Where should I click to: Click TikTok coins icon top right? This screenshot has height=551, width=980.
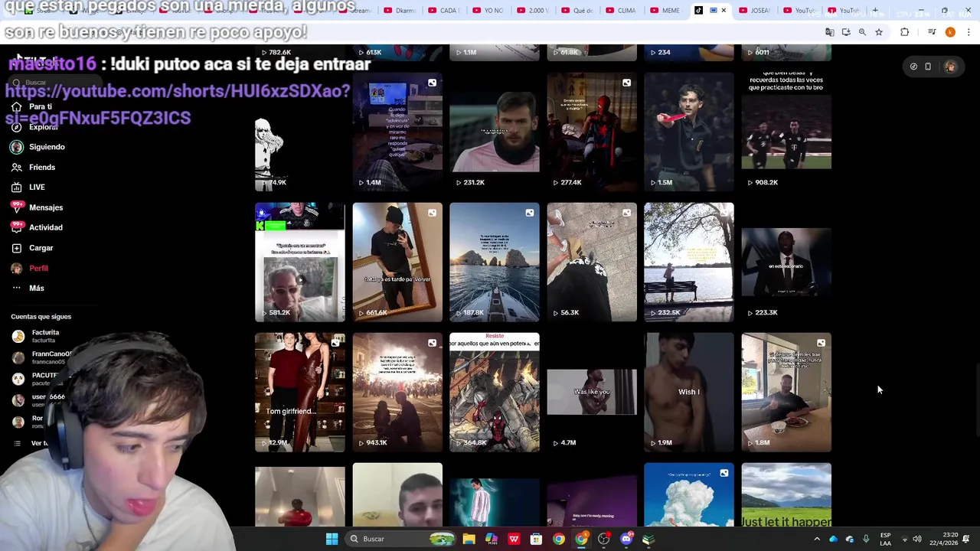click(913, 67)
